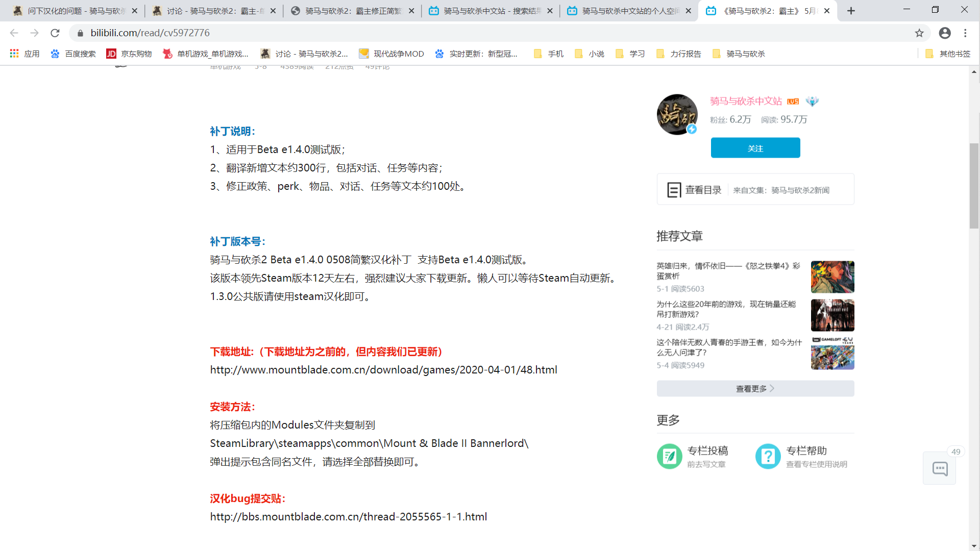980x551 pixels.
Task: Click the address bar URL
Action: [150, 33]
